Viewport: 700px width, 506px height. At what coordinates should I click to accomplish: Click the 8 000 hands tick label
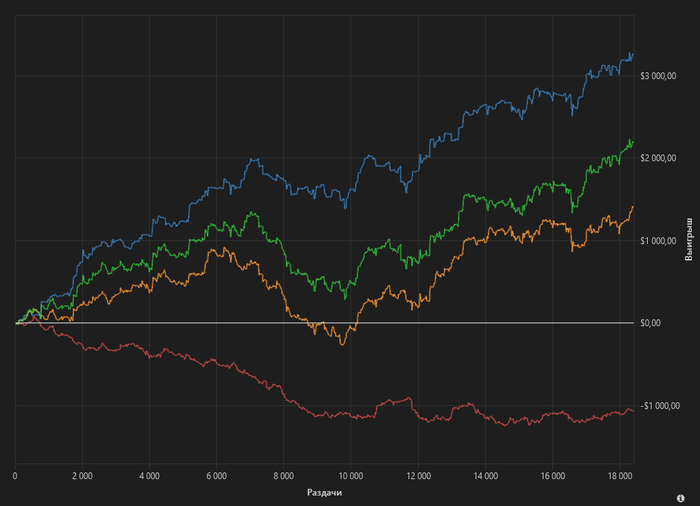click(283, 476)
